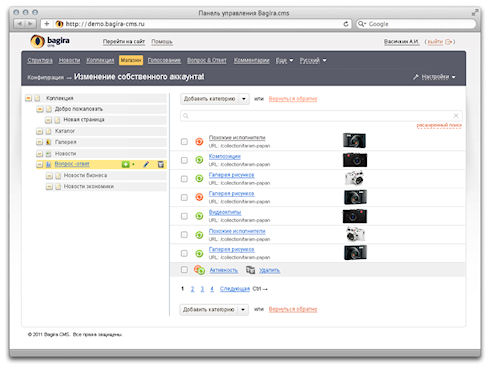Click the green add icon on Вопрос-ответ row

click(x=125, y=164)
